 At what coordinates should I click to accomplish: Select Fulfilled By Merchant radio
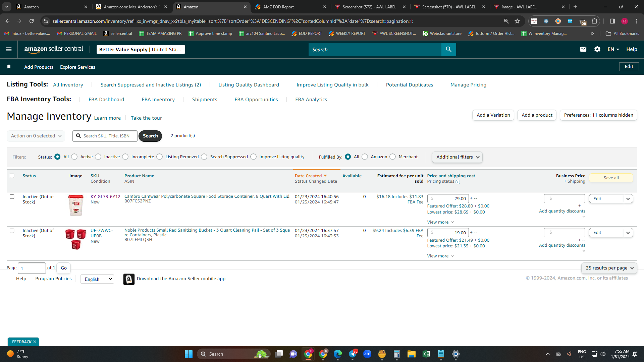(x=393, y=157)
